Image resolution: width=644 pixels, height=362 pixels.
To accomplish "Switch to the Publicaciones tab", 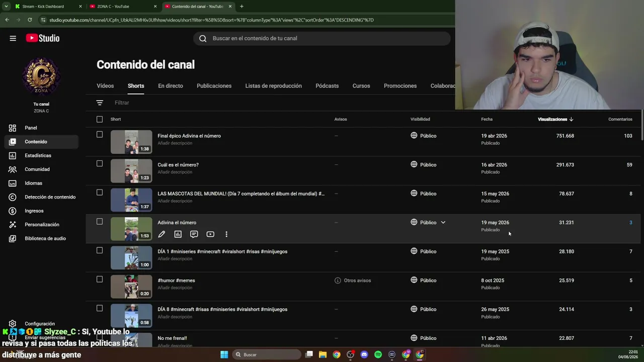I will coord(214,86).
